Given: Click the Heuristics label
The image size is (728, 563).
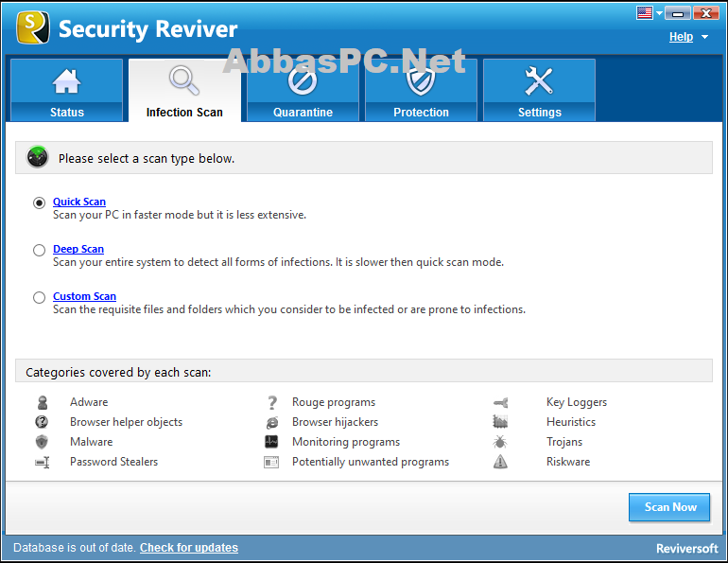Looking at the screenshot, I should (x=571, y=422).
